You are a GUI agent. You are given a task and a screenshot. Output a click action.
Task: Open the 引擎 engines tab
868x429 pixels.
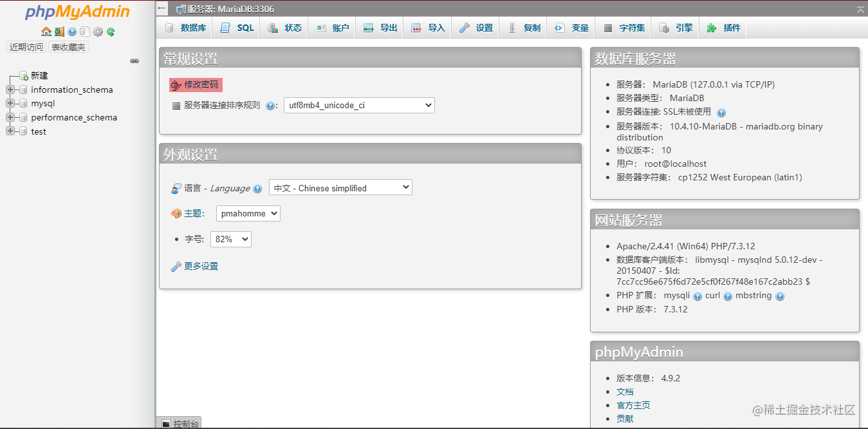(676, 28)
